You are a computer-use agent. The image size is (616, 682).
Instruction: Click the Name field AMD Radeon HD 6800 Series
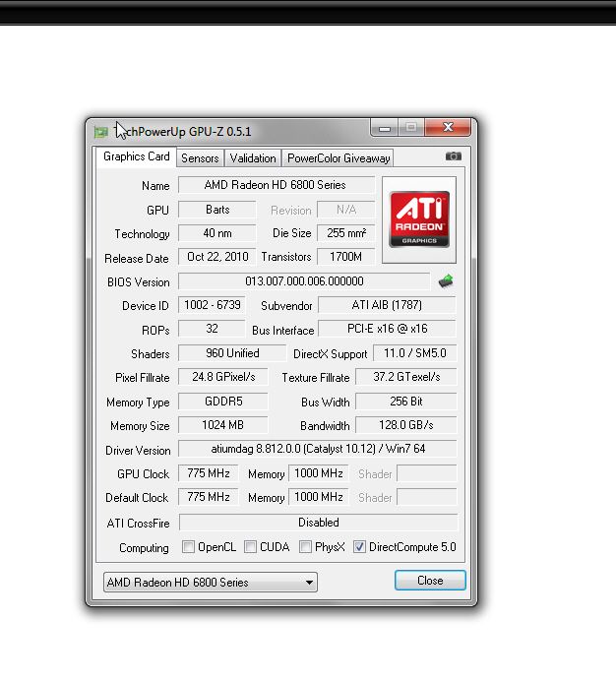277,185
